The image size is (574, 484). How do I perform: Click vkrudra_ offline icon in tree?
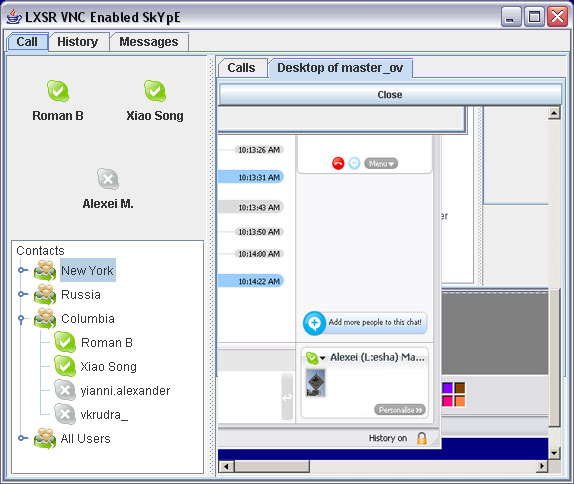point(65,414)
